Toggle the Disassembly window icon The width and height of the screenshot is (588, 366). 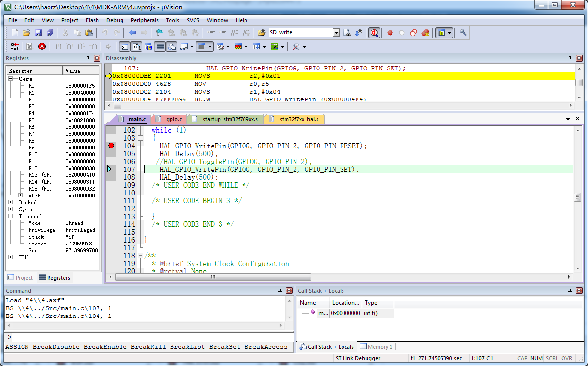tap(136, 47)
